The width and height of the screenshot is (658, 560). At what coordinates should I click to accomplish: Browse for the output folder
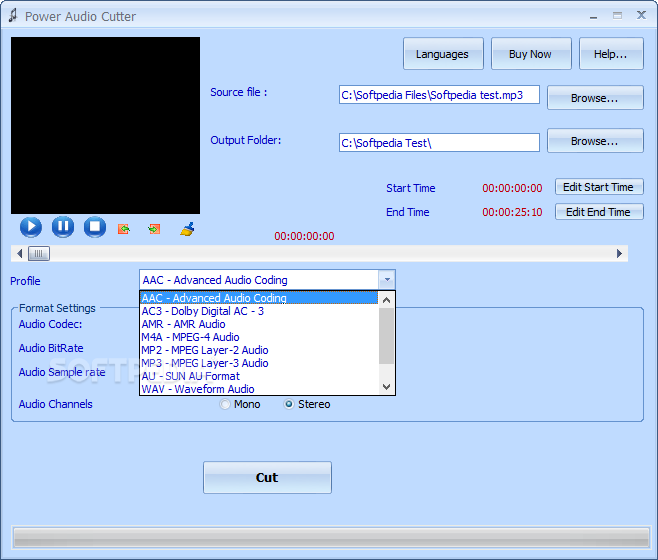click(595, 141)
